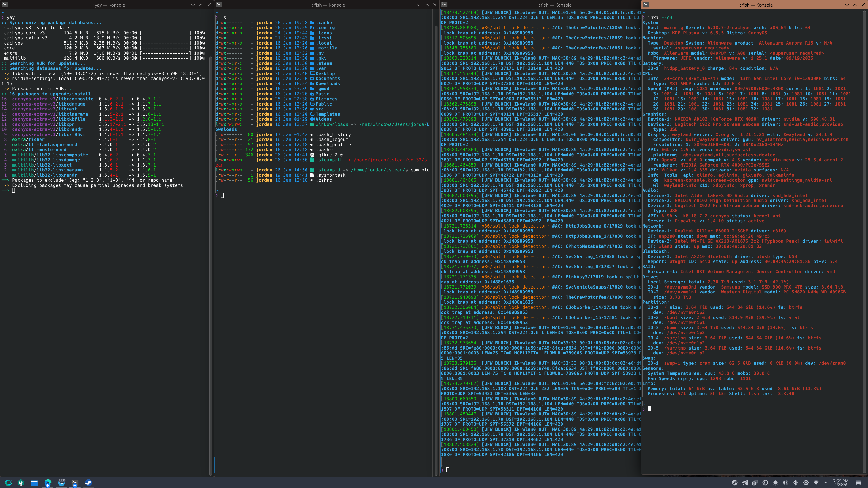This screenshot has width=868, height=488.
Task: Launch Dolphin file manager from taskbar
Action: 34,483
